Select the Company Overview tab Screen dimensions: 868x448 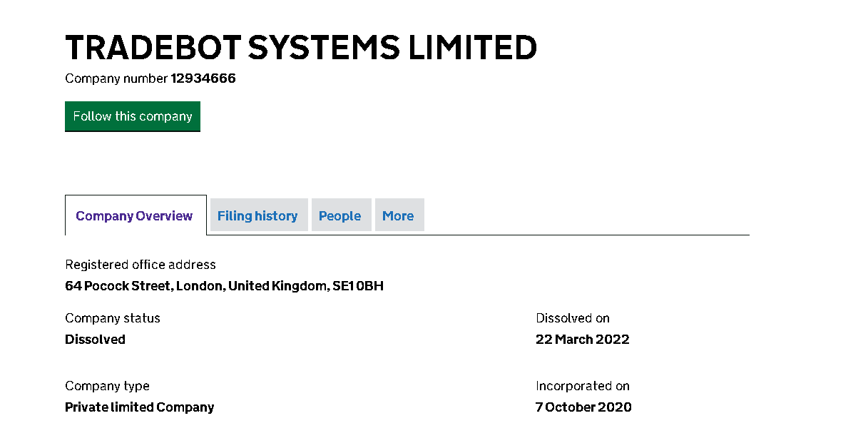(x=134, y=215)
